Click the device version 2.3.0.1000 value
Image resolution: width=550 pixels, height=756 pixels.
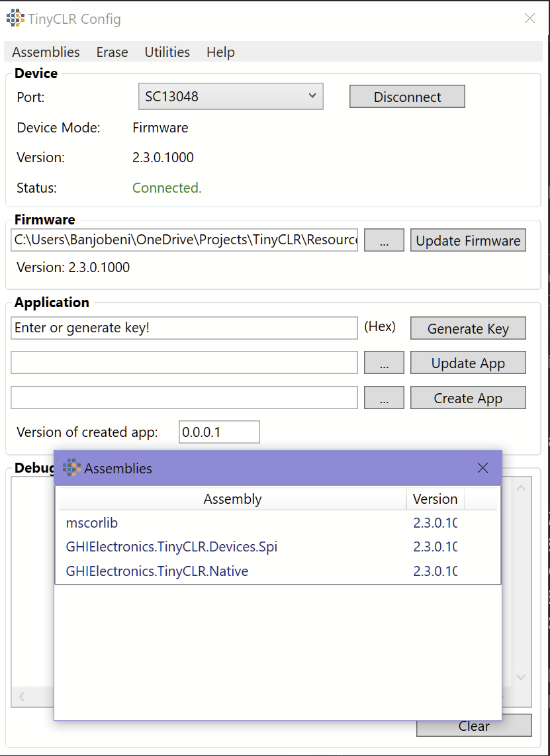click(x=163, y=158)
